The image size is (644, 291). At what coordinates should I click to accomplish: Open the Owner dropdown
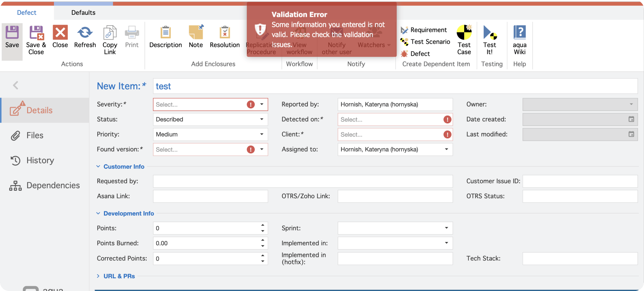(x=631, y=104)
